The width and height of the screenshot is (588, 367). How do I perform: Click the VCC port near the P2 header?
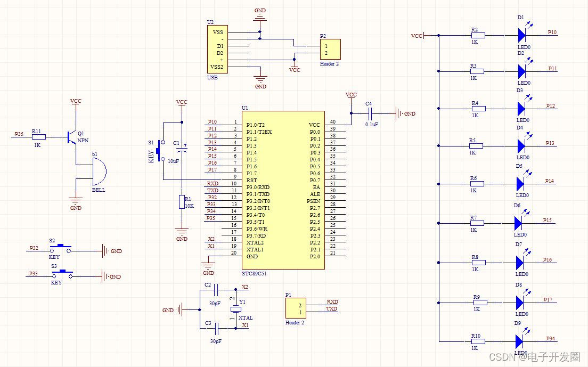[295, 69]
